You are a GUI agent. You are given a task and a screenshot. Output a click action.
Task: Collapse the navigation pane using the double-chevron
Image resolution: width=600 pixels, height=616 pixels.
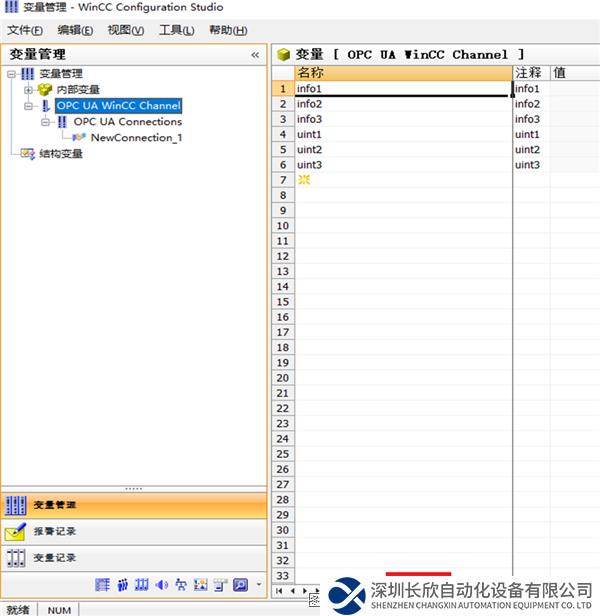tap(255, 55)
